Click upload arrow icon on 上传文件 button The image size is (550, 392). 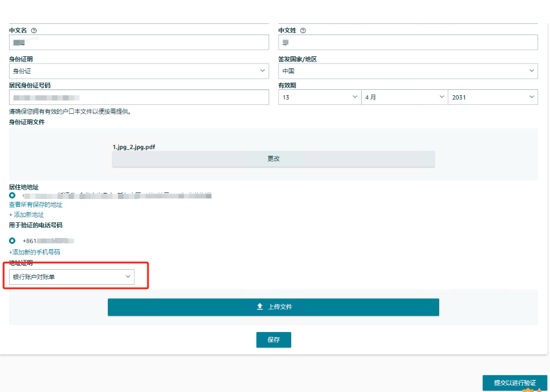pyautogui.click(x=259, y=307)
